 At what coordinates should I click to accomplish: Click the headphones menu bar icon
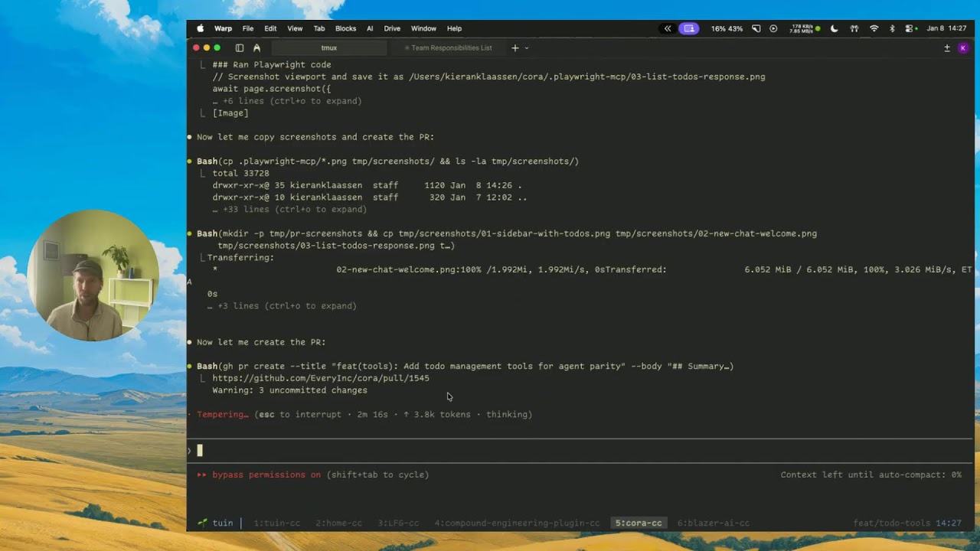tap(854, 28)
